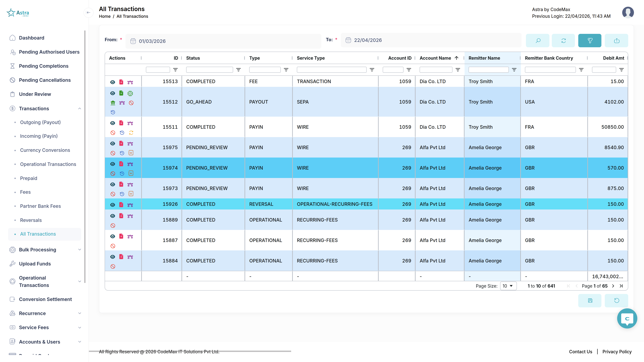Click orange download icon for transaction 15975
This screenshot has height=362, width=644.
coord(131,153)
